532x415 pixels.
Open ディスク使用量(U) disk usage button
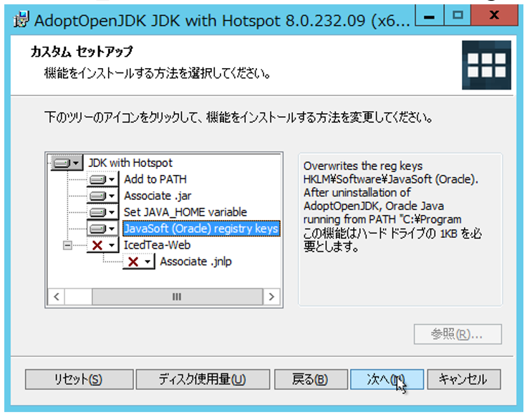(203, 379)
